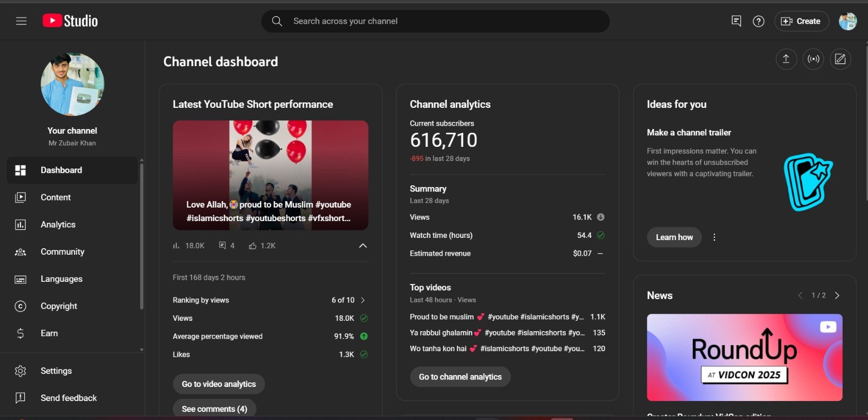The width and height of the screenshot is (868, 420).
Task: Go to previous News item arrow
Action: (800, 295)
